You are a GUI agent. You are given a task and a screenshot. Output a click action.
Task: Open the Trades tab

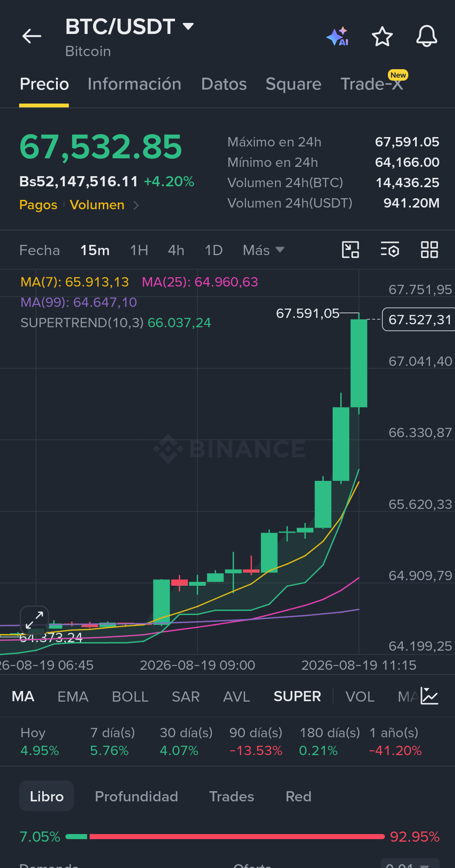232,796
